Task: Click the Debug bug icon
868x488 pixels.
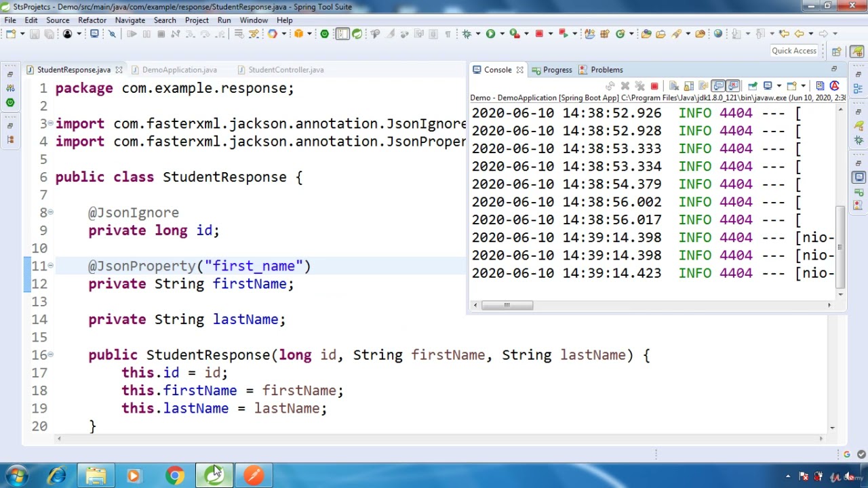Action: coord(467,34)
